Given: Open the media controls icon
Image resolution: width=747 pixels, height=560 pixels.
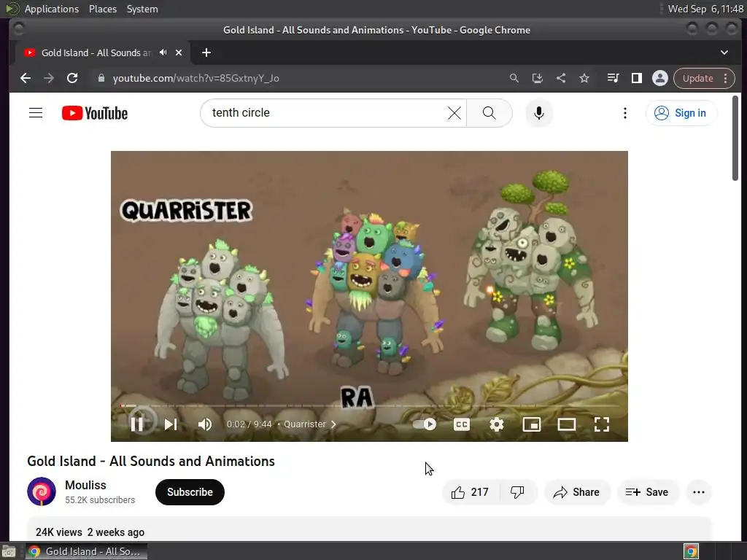Looking at the screenshot, I should click(x=613, y=78).
